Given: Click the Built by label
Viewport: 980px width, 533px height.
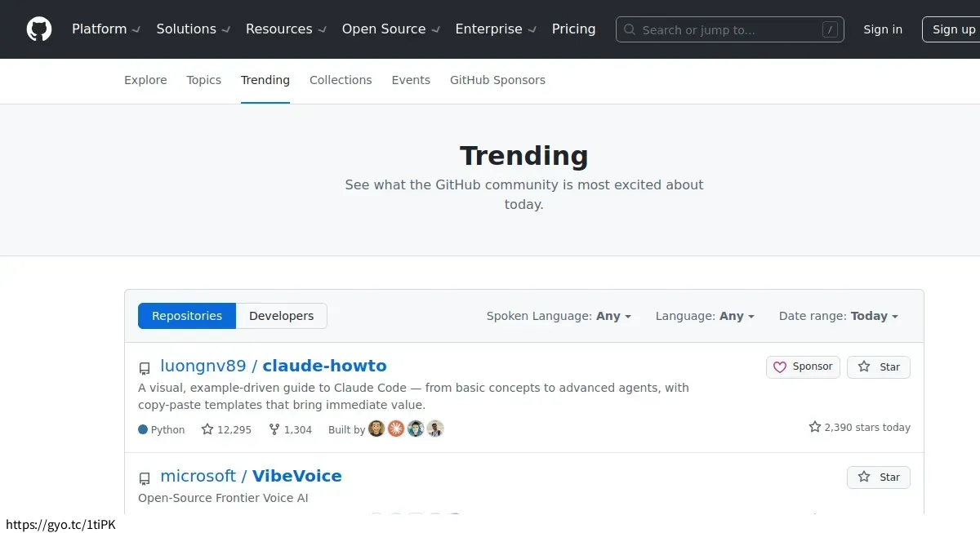Looking at the screenshot, I should click(x=346, y=429).
